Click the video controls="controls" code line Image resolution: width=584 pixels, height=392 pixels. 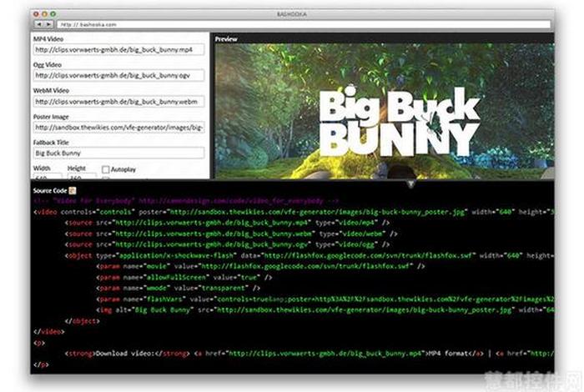294,212
